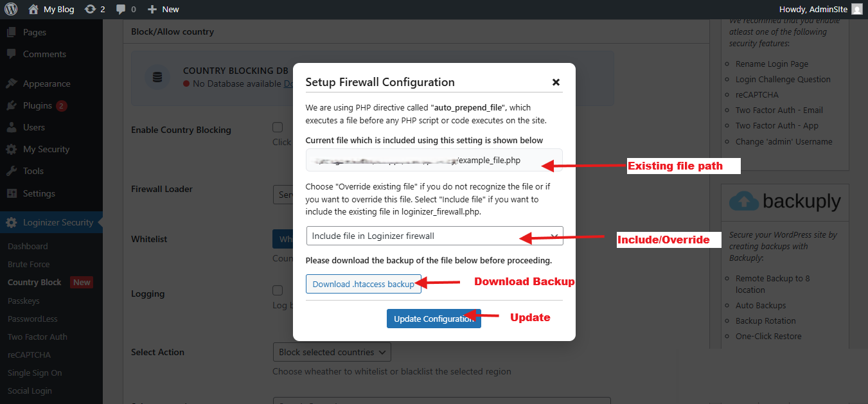The width and height of the screenshot is (868, 404).
Task: Toggle the Logging checkbox
Action: click(x=278, y=290)
